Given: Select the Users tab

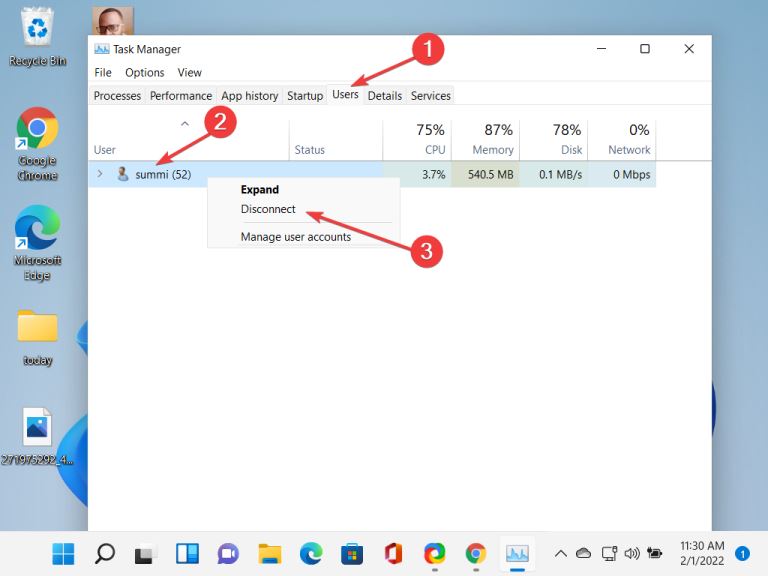Looking at the screenshot, I should point(345,94).
